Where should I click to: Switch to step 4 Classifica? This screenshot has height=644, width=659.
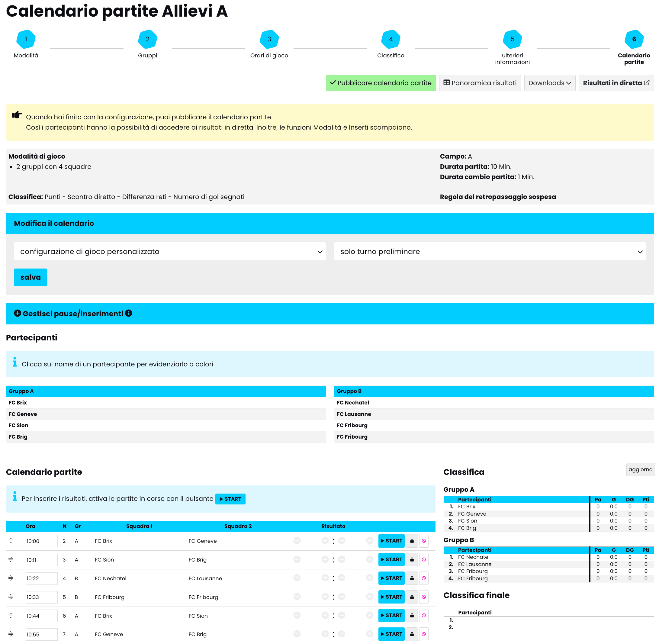coord(391,40)
